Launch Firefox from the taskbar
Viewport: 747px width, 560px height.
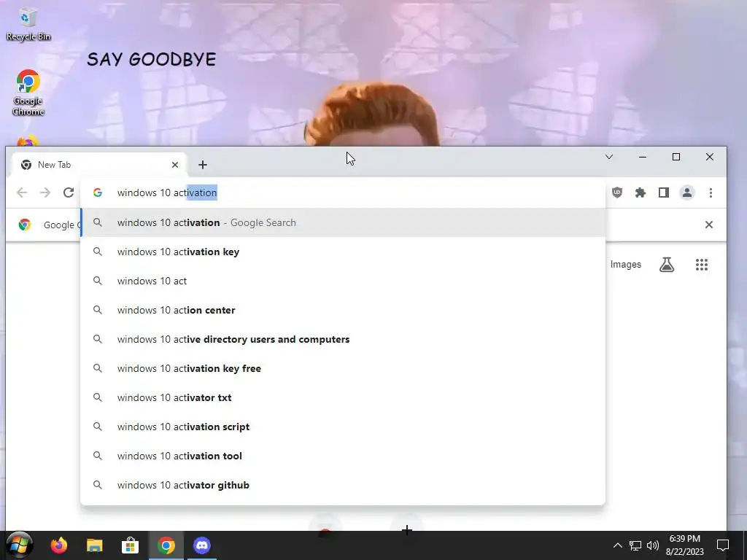coord(59,545)
